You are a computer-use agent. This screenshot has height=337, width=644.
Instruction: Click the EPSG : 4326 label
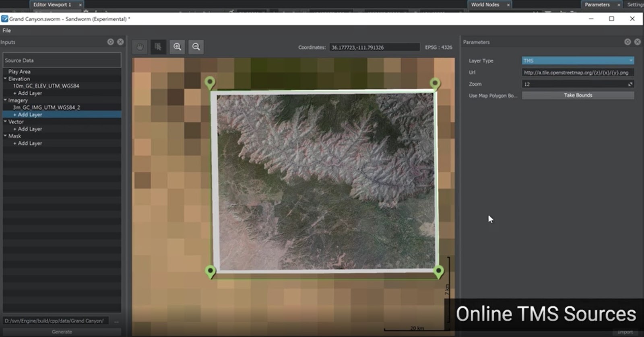click(438, 47)
